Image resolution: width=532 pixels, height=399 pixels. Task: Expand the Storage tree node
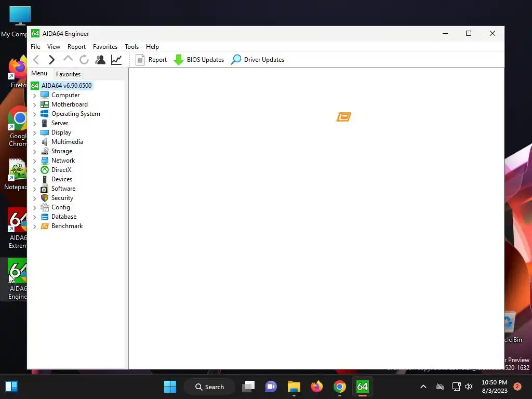(34, 152)
